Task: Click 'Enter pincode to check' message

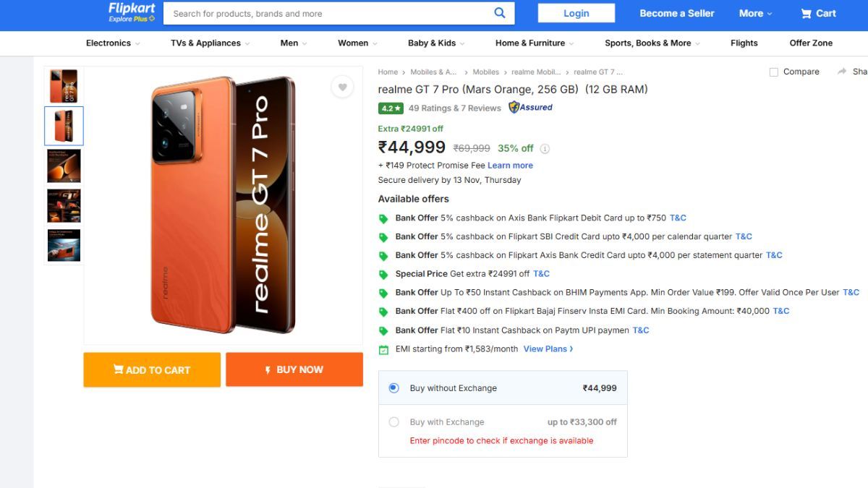Action: (501, 441)
